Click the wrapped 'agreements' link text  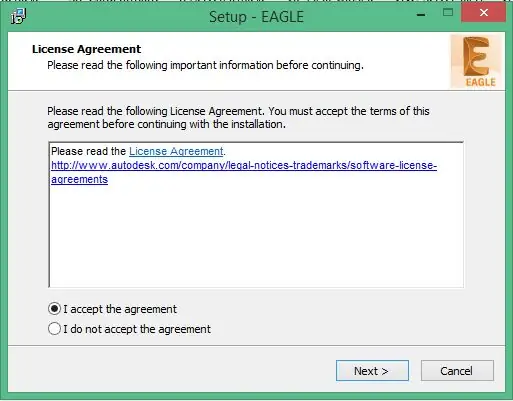[x=80, y=179]
